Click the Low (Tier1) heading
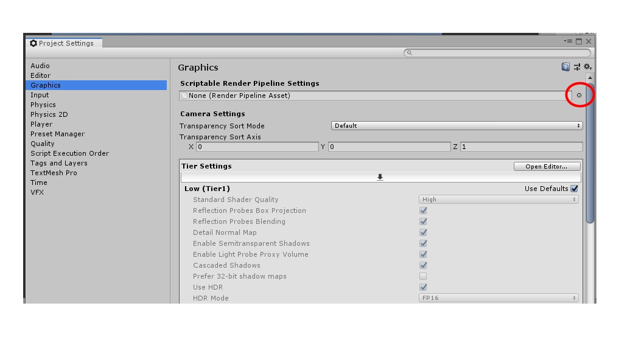 click(207, 189)
